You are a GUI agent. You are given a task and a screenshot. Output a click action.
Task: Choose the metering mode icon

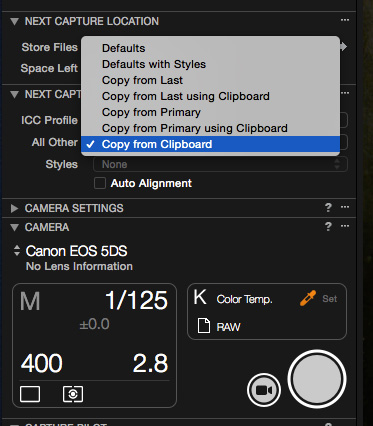point(73,394)
